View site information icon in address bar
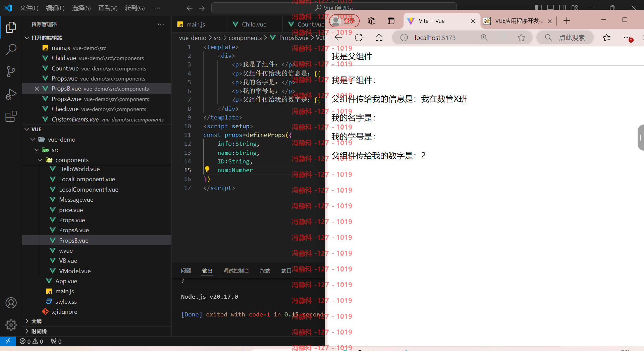Image resolution: width=644 pixels, height=351 pixels. (x=404, y=38)
